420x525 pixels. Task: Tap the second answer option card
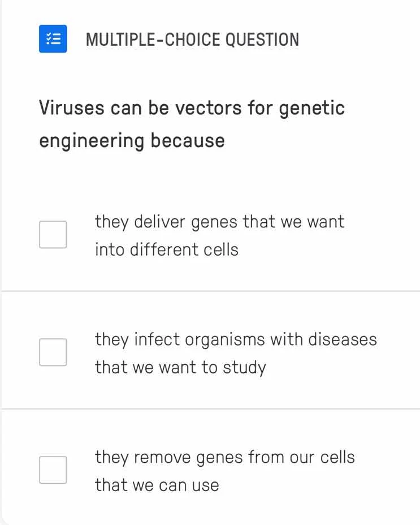point(209,352)
